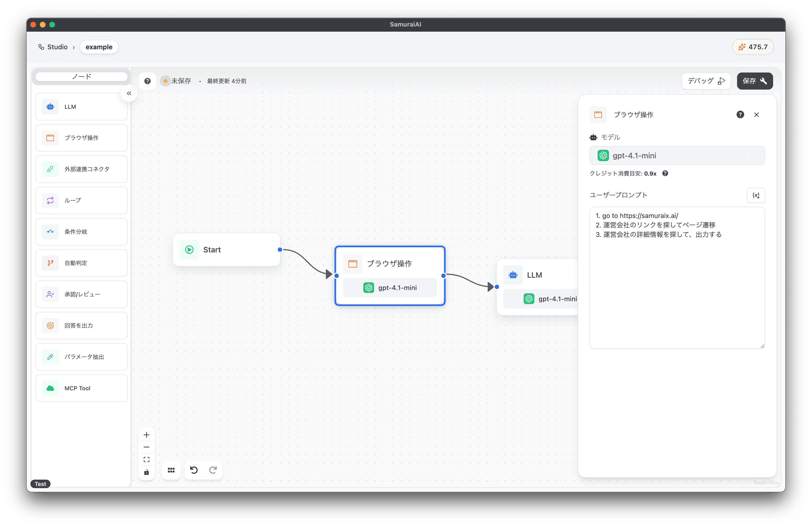Click help icon beside 未保存 status

147,81
